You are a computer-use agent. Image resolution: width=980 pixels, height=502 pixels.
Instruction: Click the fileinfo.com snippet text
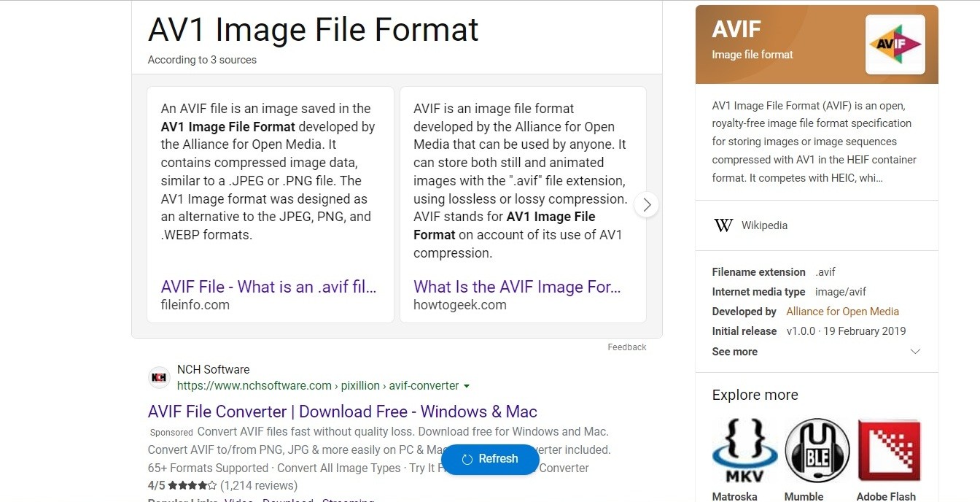click(268, 172)
